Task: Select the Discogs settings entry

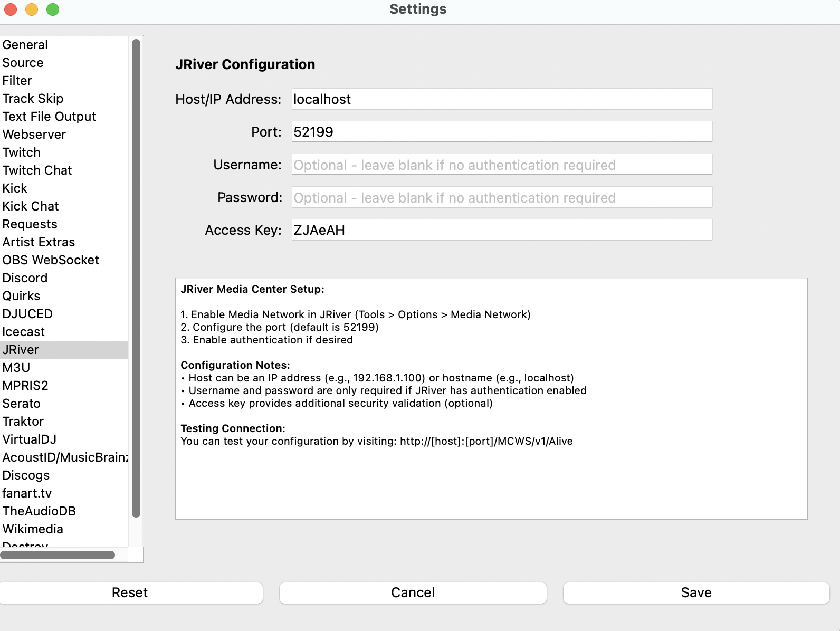Action: tap(26, 475)
